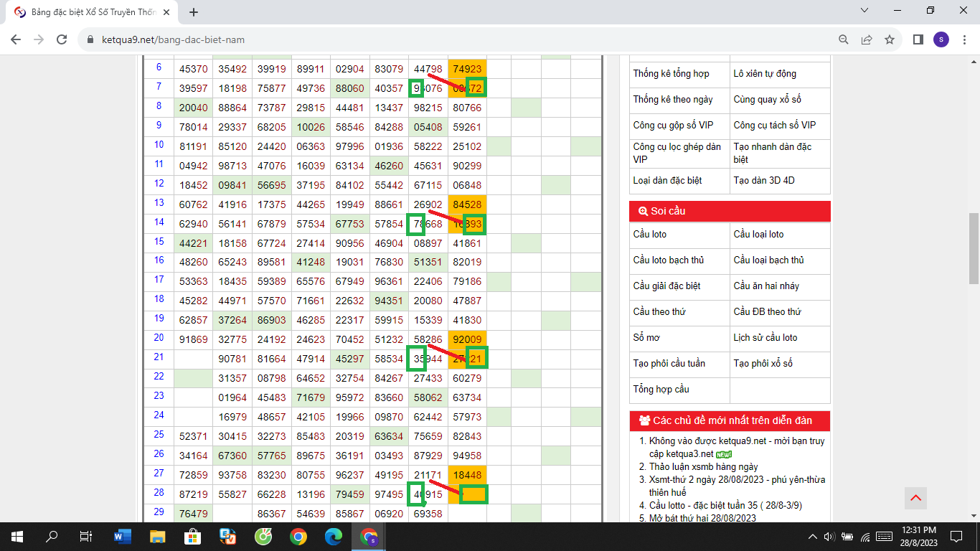This screenshot has width=980, height=551.
Task: Open the tab search dropdown chevron
Action: (864, 11)
